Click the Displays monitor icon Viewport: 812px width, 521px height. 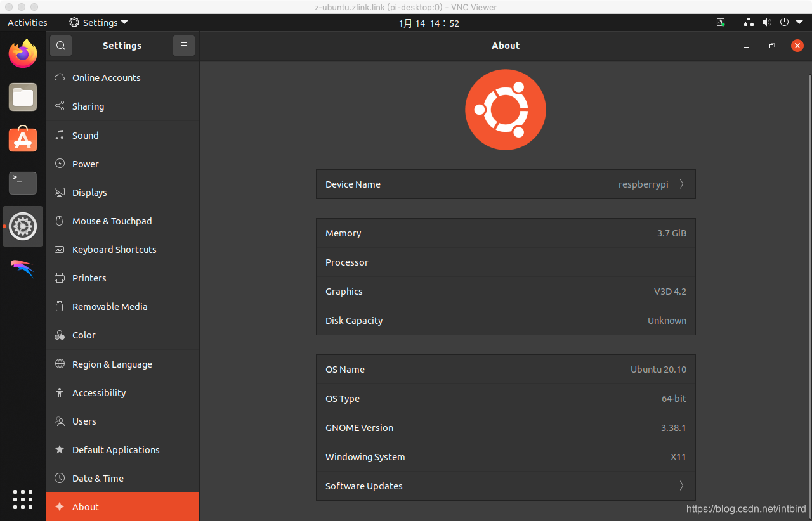tap(60, 192)
